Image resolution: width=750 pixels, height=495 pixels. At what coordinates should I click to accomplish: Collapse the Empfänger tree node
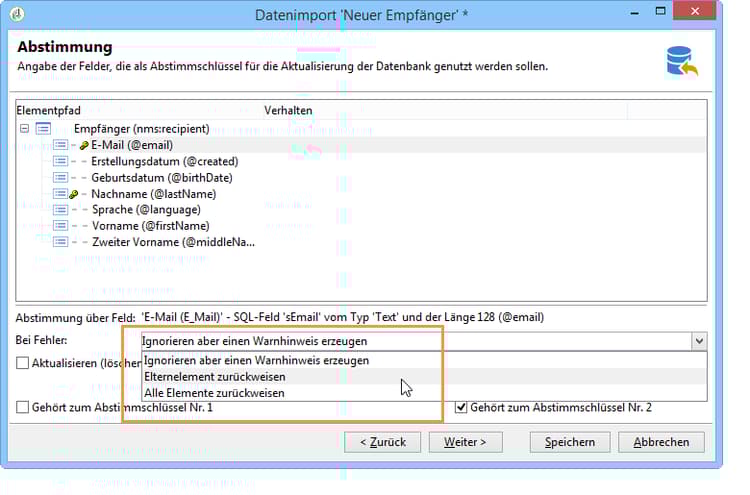point(24,129)
